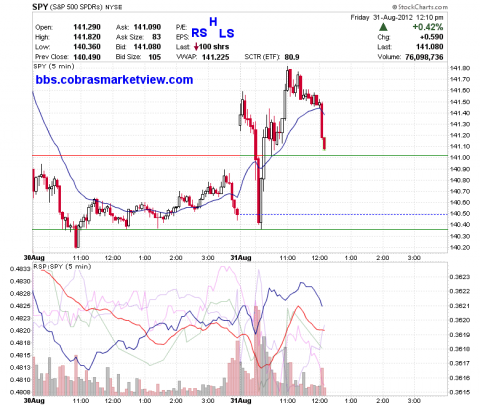The image size is (480, 406).
Task: Click the 100 shrs last trade text
Action: click(x=214, y=47)
